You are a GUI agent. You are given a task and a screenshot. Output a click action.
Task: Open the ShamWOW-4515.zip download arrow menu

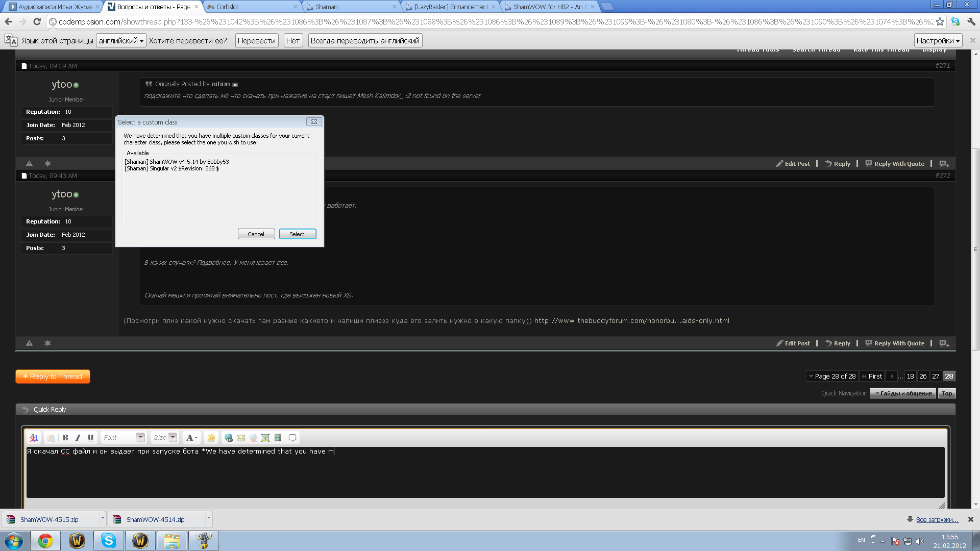(103, 519)
